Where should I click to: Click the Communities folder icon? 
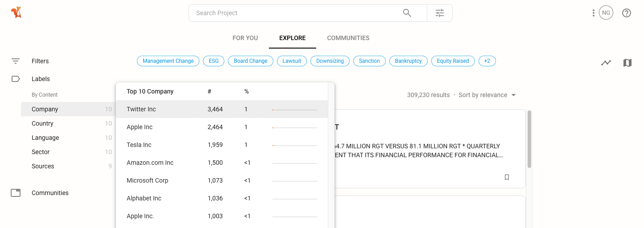point(16,193)
